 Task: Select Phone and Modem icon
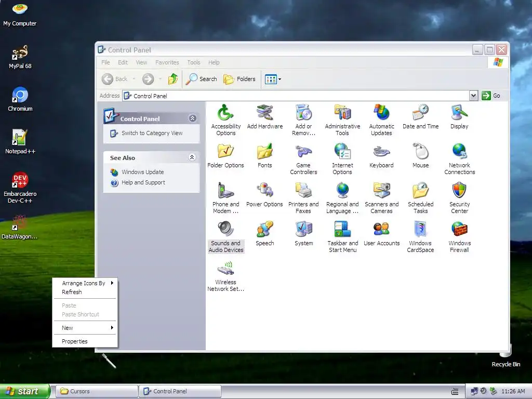click(x=225, y=198)
